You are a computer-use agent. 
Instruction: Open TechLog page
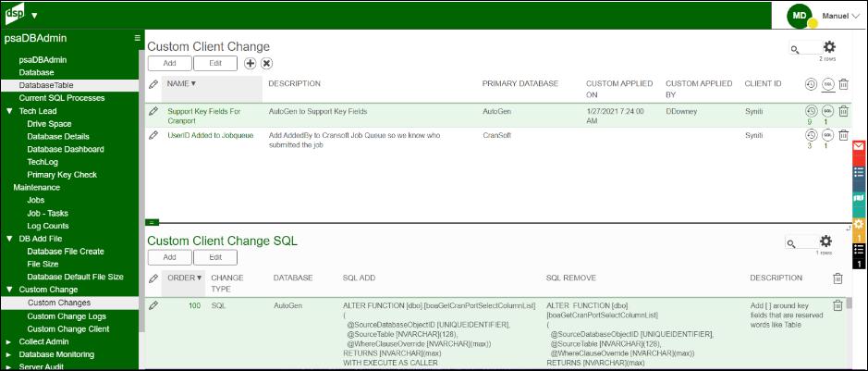tap(43, 162)
